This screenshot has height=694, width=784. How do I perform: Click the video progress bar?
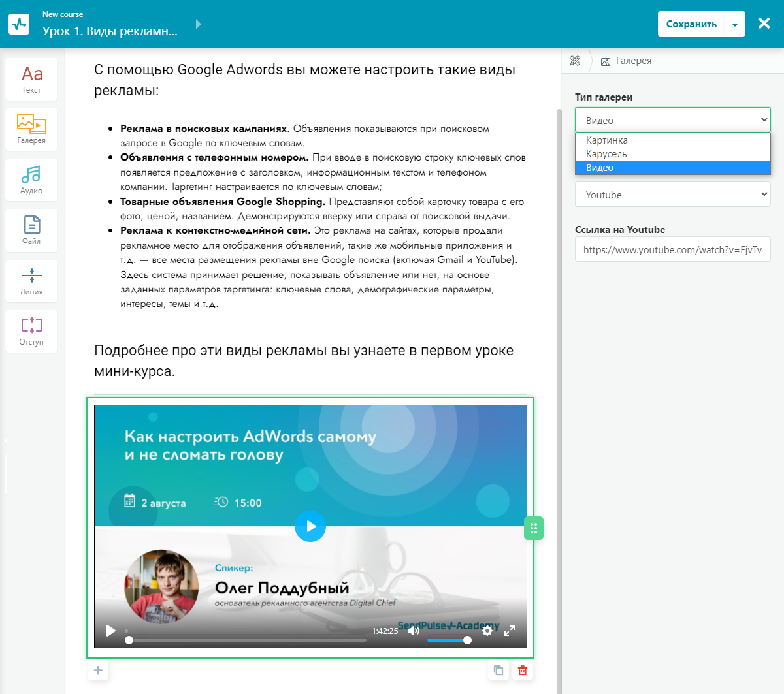coord(246,640)
